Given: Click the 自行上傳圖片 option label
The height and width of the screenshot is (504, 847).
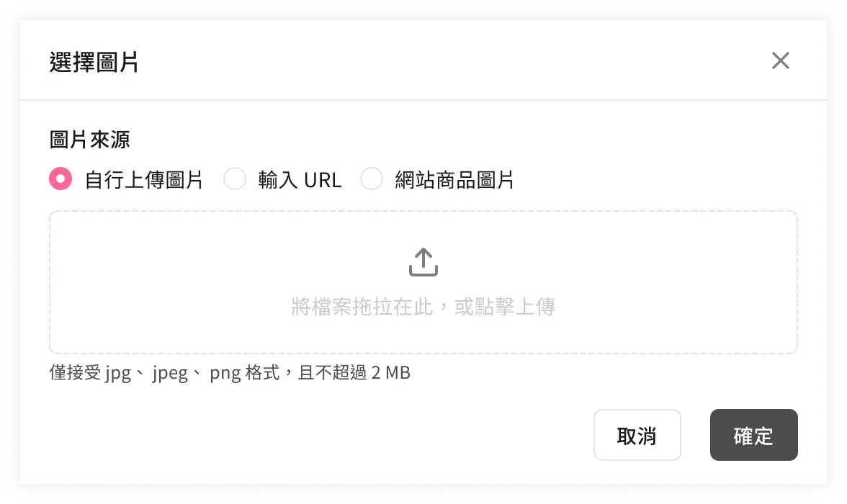Looking at the screenshot, I should (144, 180).
